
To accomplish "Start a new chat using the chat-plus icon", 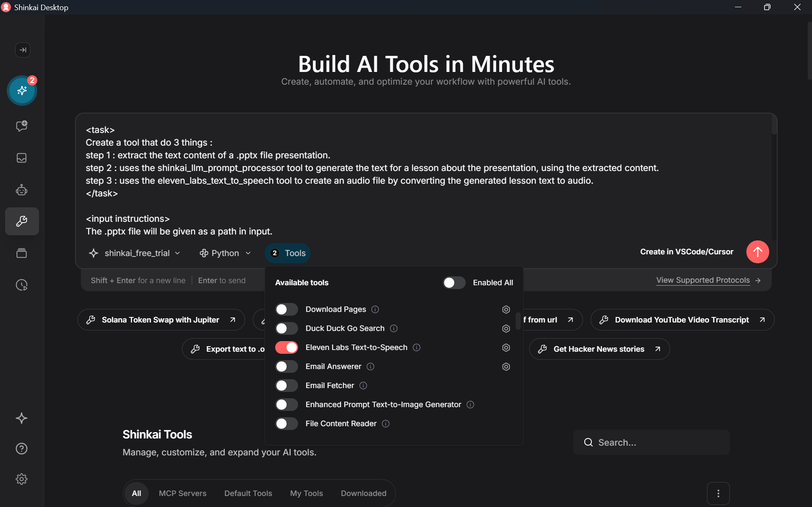I will (x=21, y=126).
